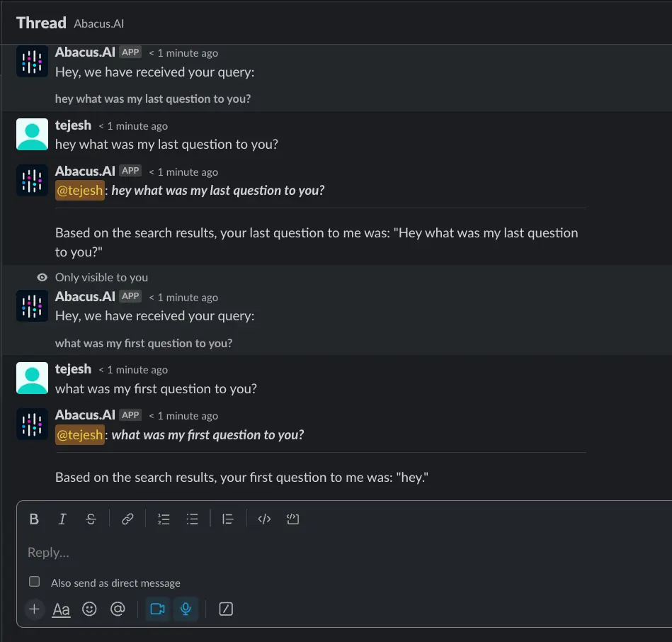Select the strikethrough formatting icon
The height and width of the screenshot is (642, 672).
click(x=91, y=519)
